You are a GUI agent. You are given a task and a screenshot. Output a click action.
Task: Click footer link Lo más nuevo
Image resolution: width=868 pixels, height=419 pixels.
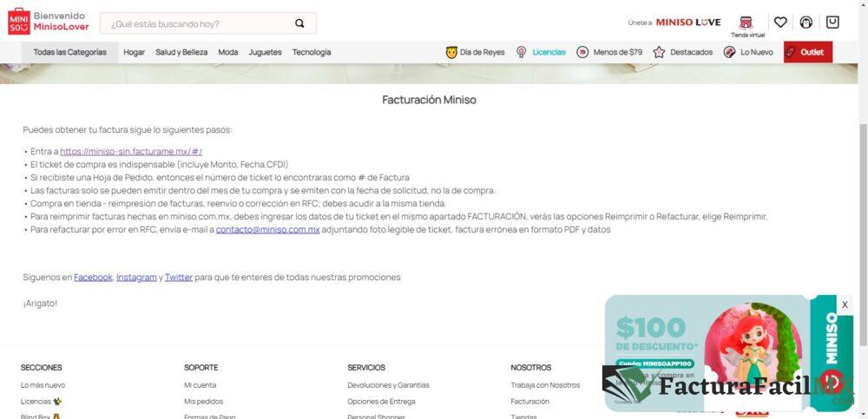[43, 385]
